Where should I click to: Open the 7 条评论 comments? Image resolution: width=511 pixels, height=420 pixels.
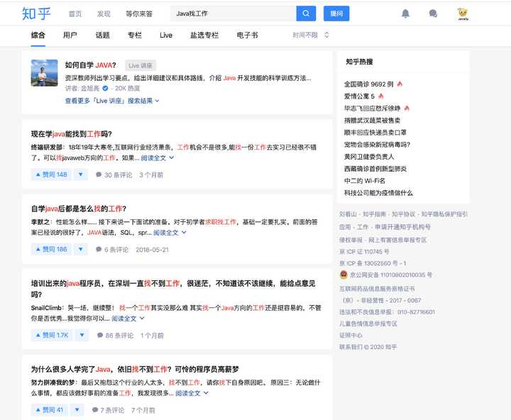(x=108, y=410)
